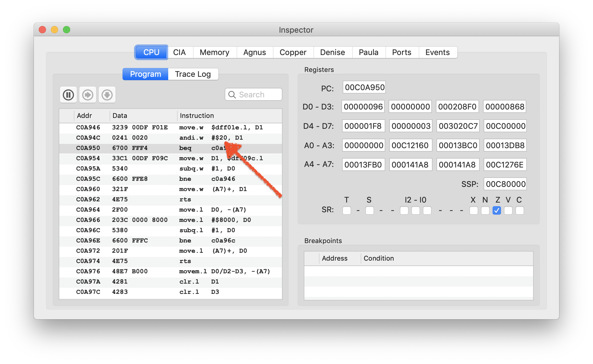This screenshot has width=593, height=364.
Task: Toggle the V overflow flag checkbox
Action: pyautogui.click(x=508, y=210)
